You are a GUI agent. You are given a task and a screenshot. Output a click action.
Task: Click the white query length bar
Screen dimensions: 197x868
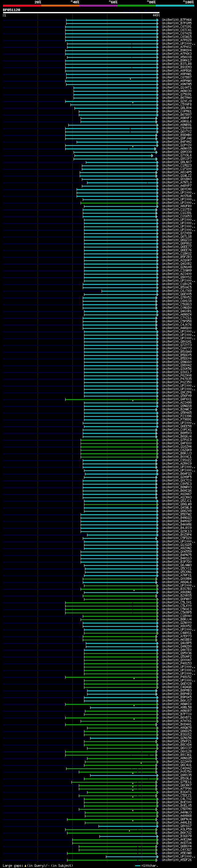coord(81,12)
